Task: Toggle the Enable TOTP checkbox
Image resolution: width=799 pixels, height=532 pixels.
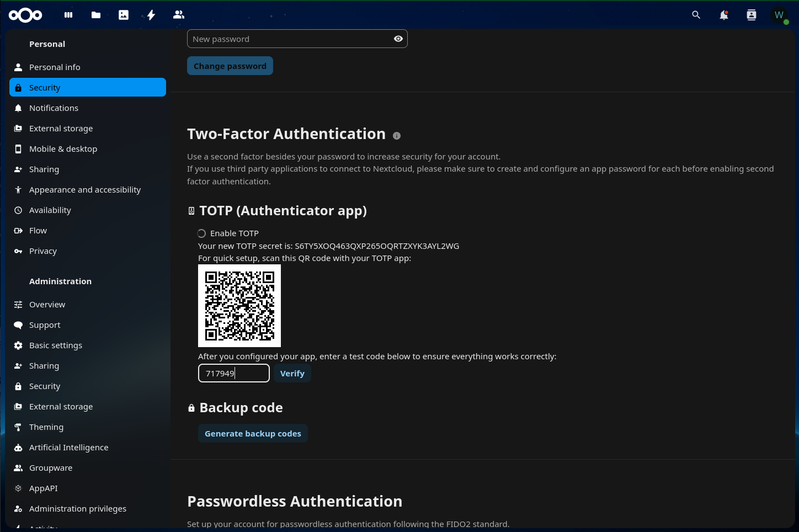Action: 202,233
